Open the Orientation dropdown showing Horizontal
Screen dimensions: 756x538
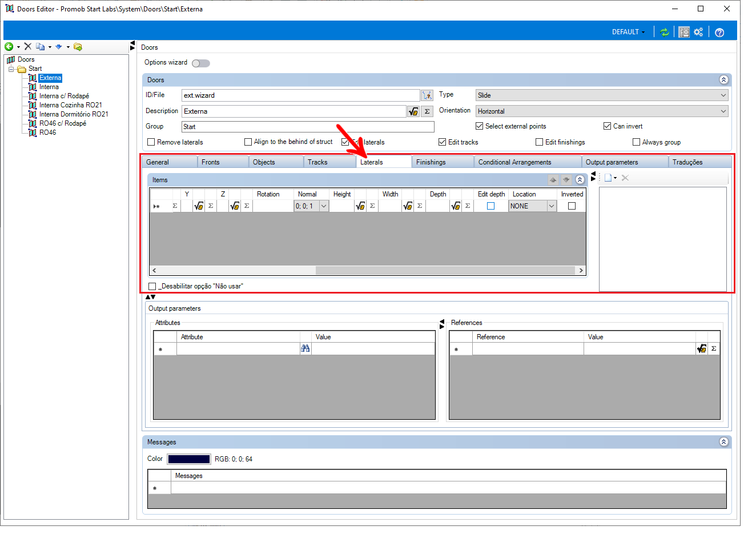click(x=602, y=111)
